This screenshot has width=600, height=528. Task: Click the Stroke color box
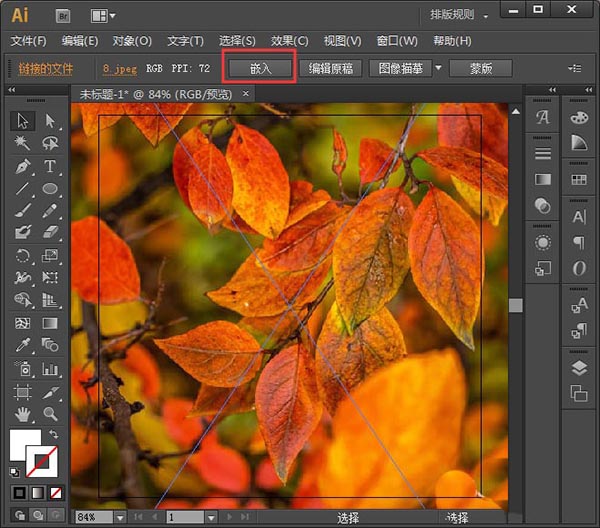[42, 461]
